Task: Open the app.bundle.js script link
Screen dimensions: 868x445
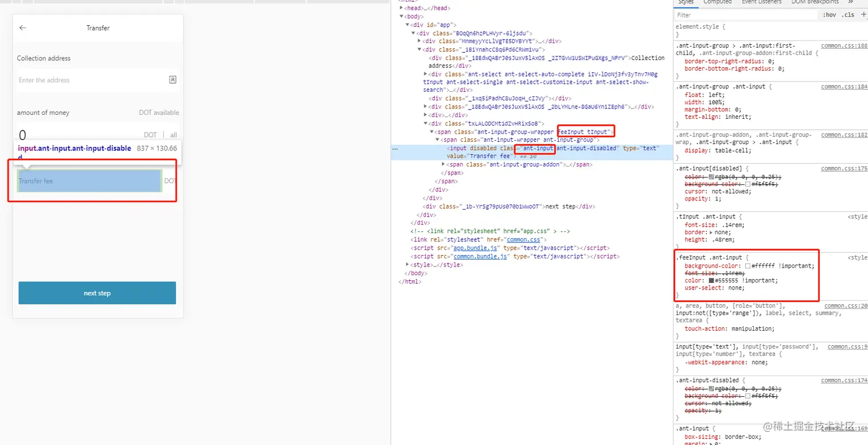Action: (475, 248)
